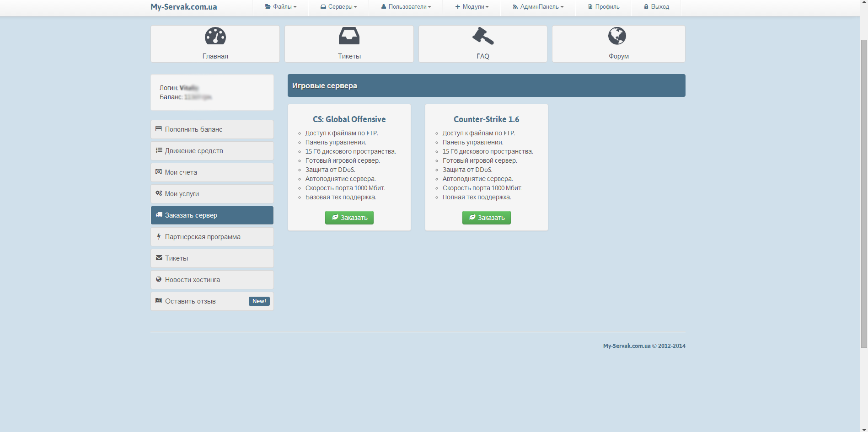Click the lock icon beside Выход

coord(646,6)
